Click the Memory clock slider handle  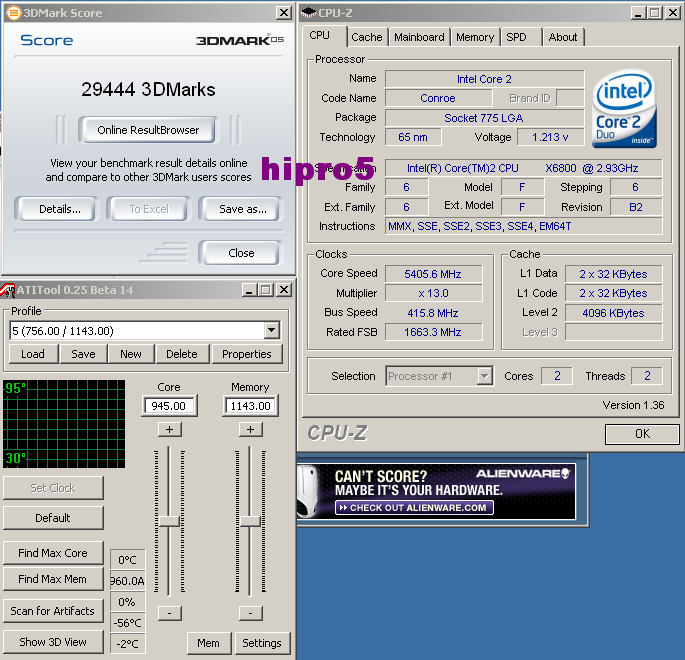tap(250, 521)
